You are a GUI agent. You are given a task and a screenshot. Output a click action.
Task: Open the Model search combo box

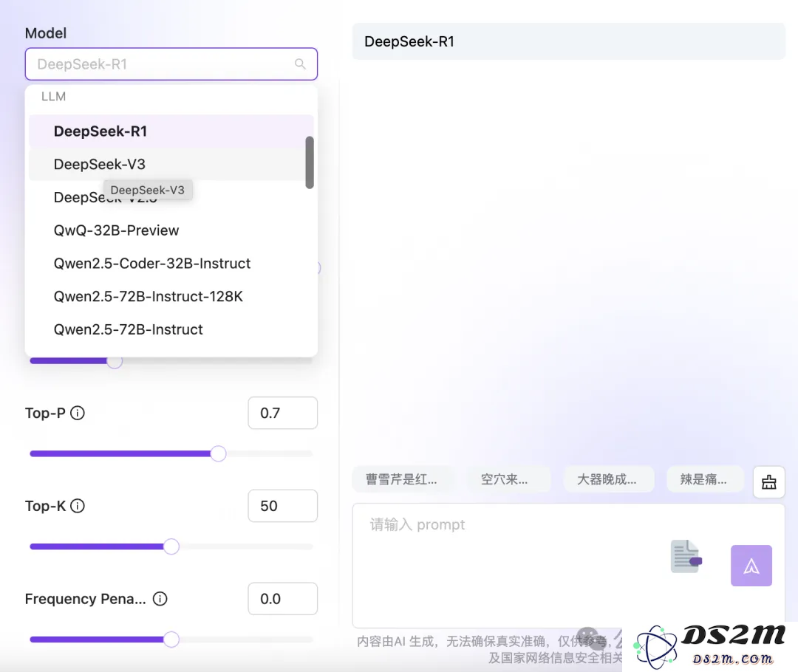point(171,64)
